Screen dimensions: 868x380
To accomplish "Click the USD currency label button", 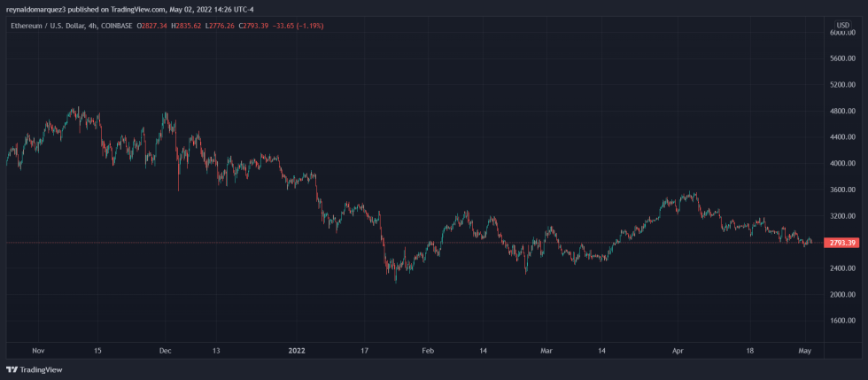I will (842, 25).
